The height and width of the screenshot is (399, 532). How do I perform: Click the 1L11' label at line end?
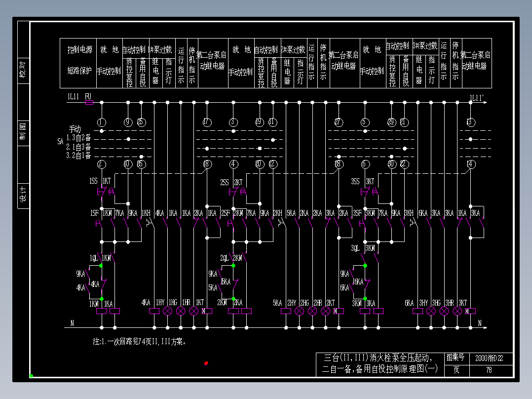(x=476, y=98)
